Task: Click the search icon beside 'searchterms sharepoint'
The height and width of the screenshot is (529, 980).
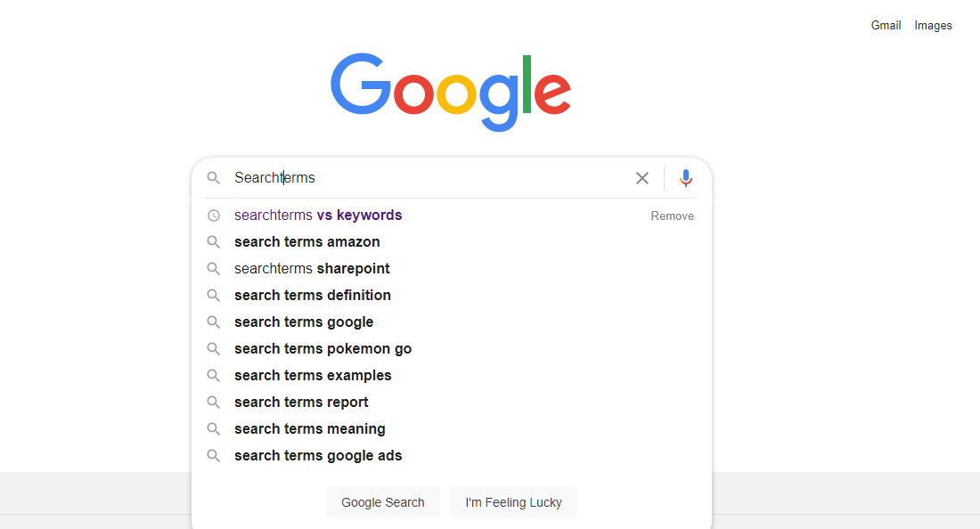Action: (214, 268)
